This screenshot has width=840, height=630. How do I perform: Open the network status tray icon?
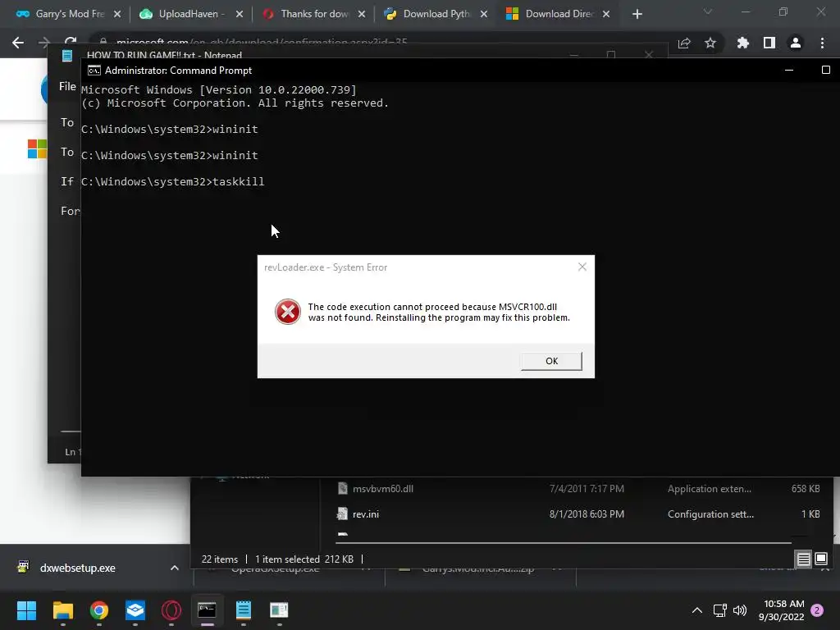(720, 610)
